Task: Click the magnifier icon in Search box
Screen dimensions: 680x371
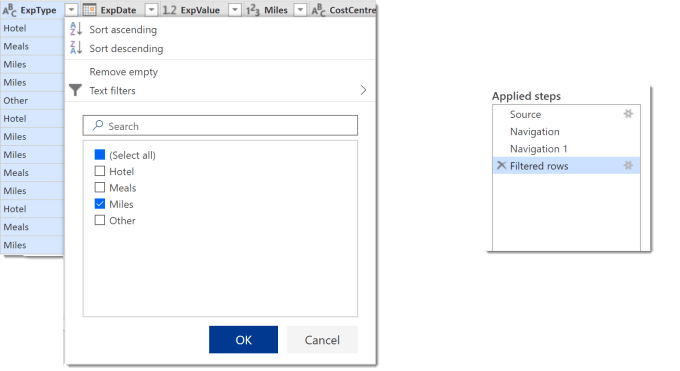Action: pos(98,125)
